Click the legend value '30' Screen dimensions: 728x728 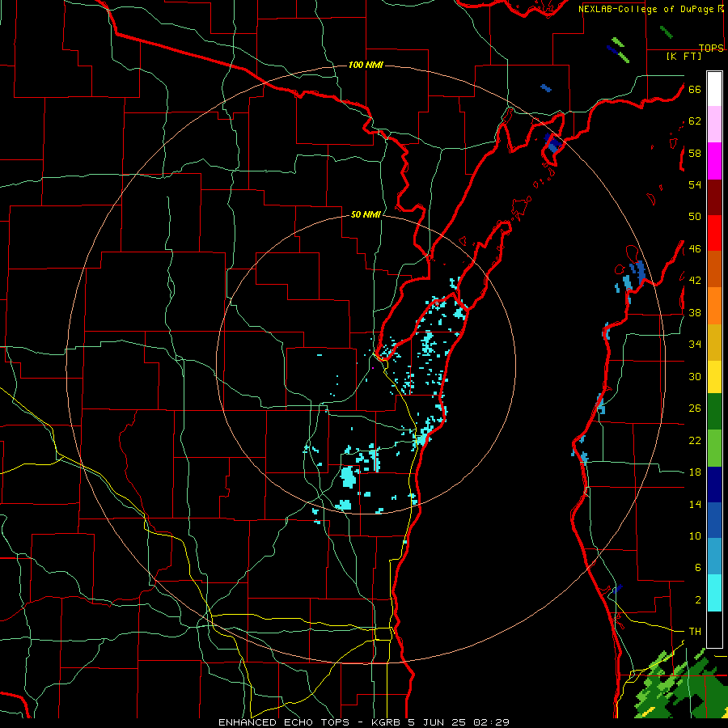[695, 376]
